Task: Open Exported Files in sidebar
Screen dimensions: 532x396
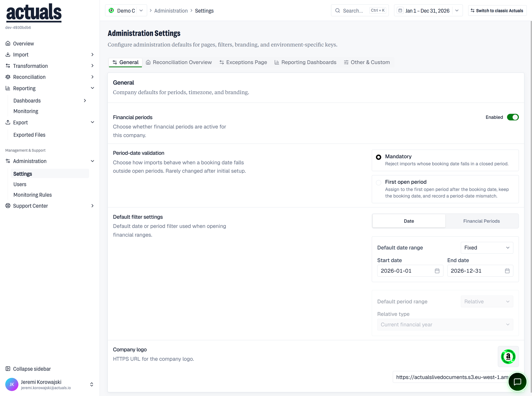Action: (29, 135)
